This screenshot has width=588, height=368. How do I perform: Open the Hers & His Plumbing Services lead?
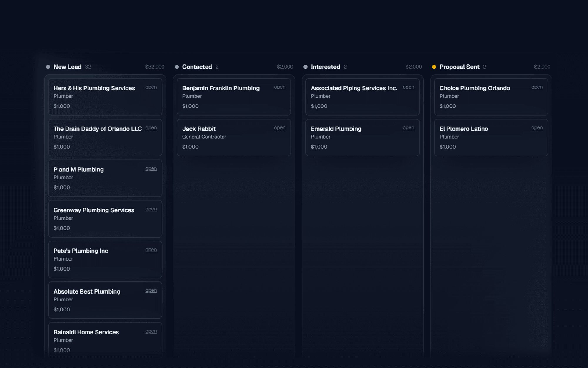coord(151,87)
